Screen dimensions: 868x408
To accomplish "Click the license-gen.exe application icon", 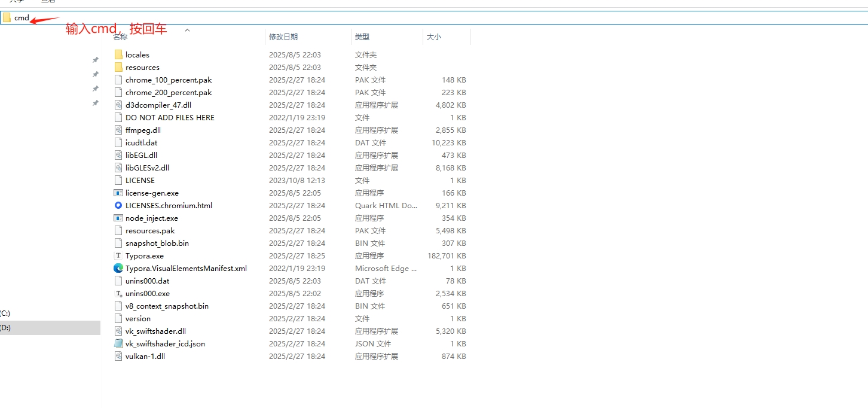I will tap(118, 193).
